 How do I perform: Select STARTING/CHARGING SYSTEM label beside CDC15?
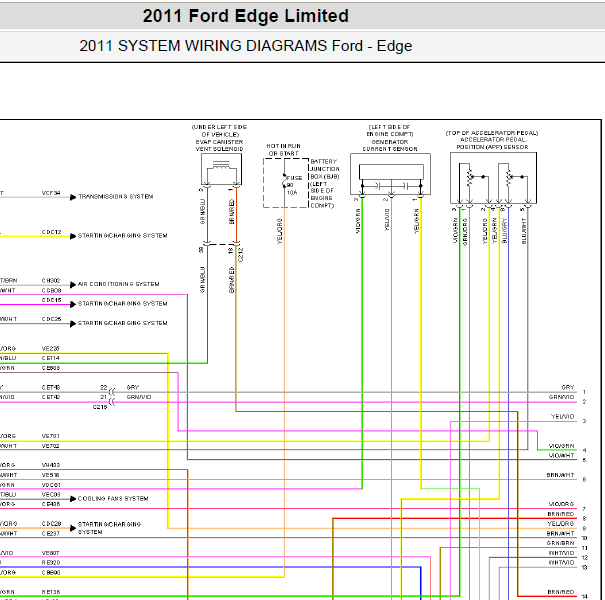pos(123,304)
